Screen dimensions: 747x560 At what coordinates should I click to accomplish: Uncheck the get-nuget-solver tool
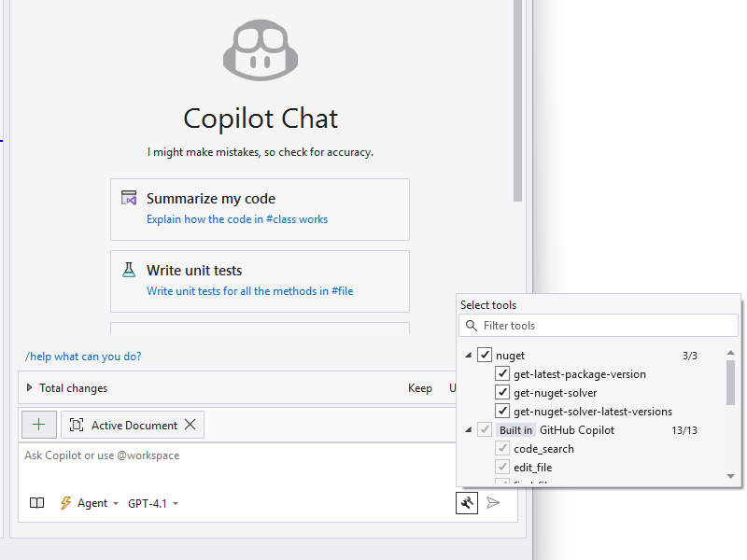(x=502, y=392)
